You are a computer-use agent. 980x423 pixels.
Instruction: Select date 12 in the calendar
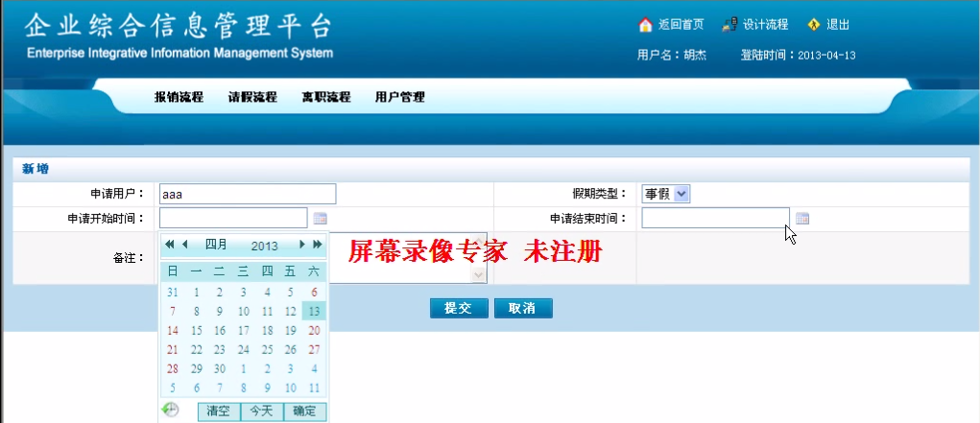290,311
